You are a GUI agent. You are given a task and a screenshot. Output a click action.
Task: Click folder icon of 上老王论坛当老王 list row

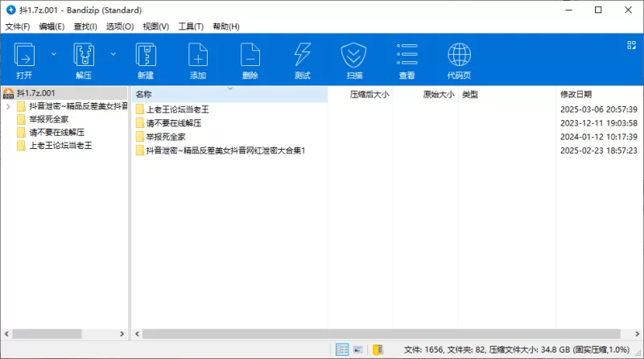tap(139, 109)
